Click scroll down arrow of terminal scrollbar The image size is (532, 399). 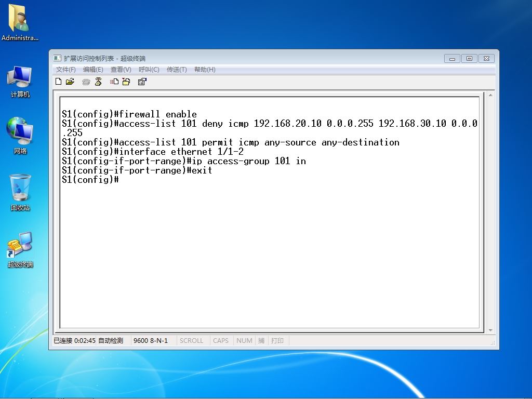coord(490,330)
